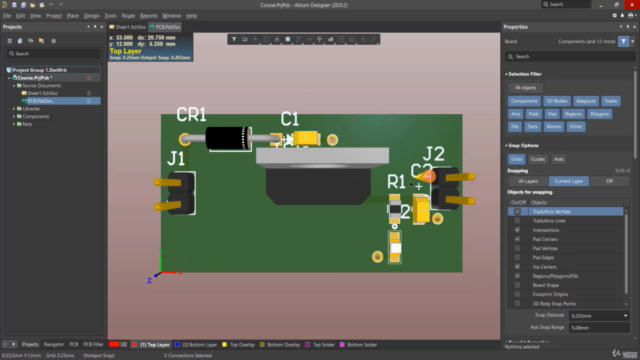This screenshot has width=640, height=360.
Task: Click the save icon in title bar
Action: click(14, 5)
